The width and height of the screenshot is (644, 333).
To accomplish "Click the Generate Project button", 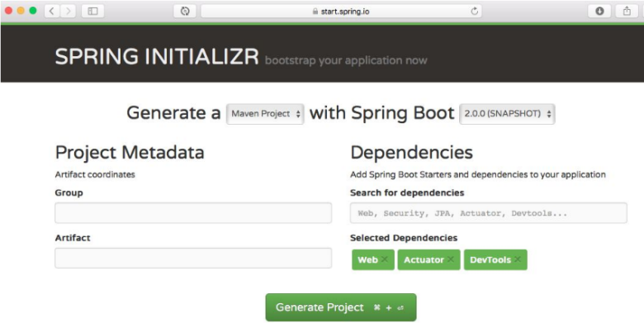I will pyautogui.click(x=341, y=307).
